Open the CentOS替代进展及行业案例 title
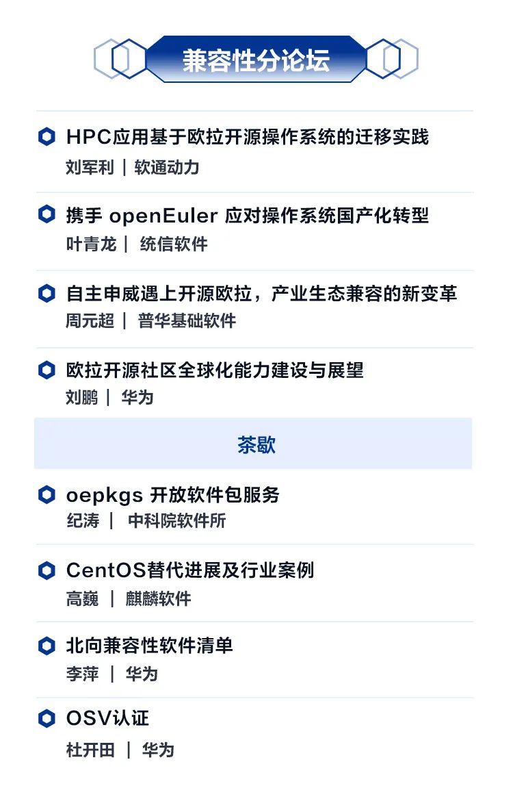 point(190,570)
